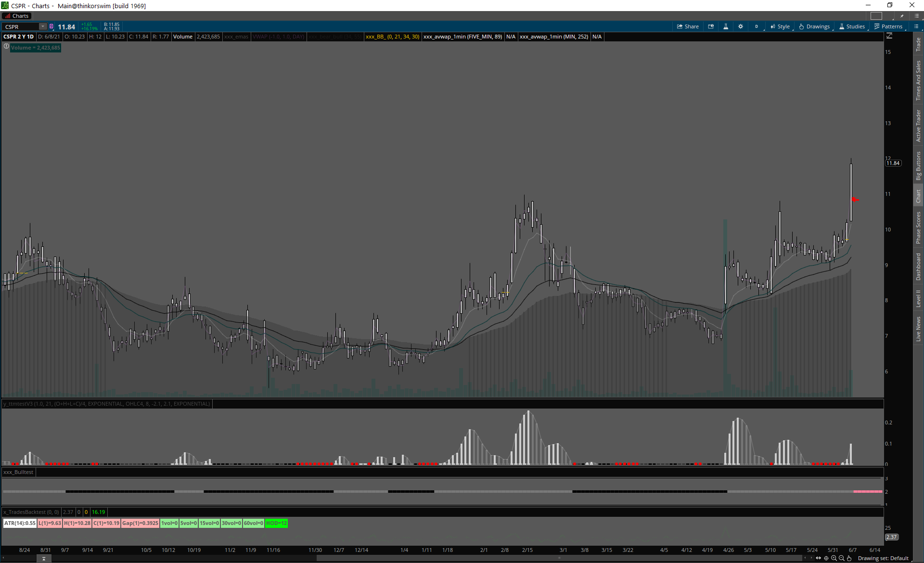Click the crosshair pan icon at bottom
Screen dimensions: 924x563
coord(826,558)
